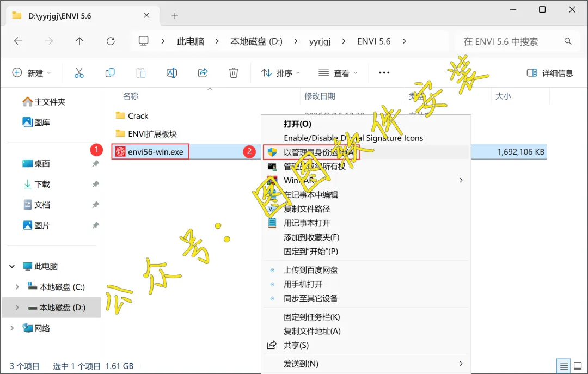Refresh the current folder view

pos(111,41)
